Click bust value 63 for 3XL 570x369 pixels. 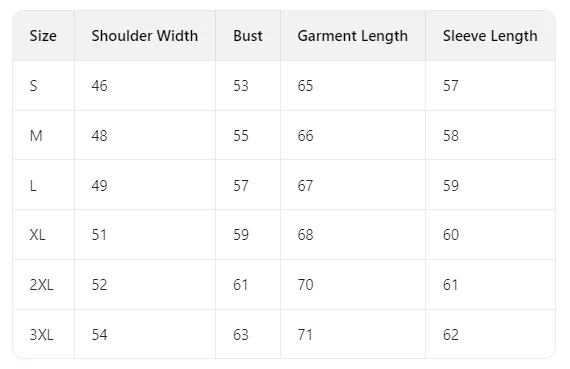(x=241, y=335)
